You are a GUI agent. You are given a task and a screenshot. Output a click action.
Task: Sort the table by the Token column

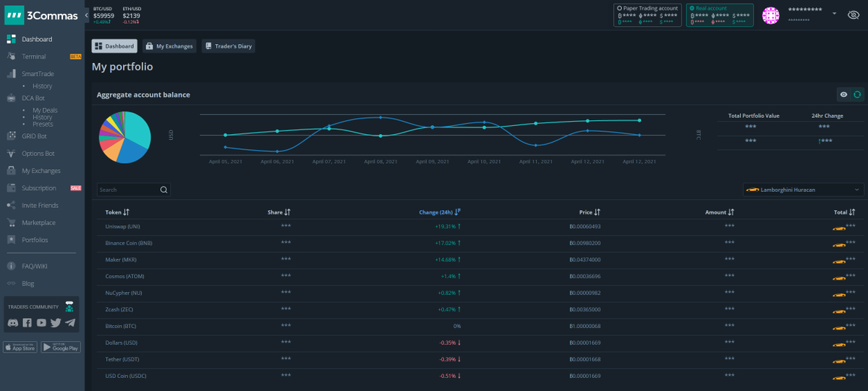(117, 212)
